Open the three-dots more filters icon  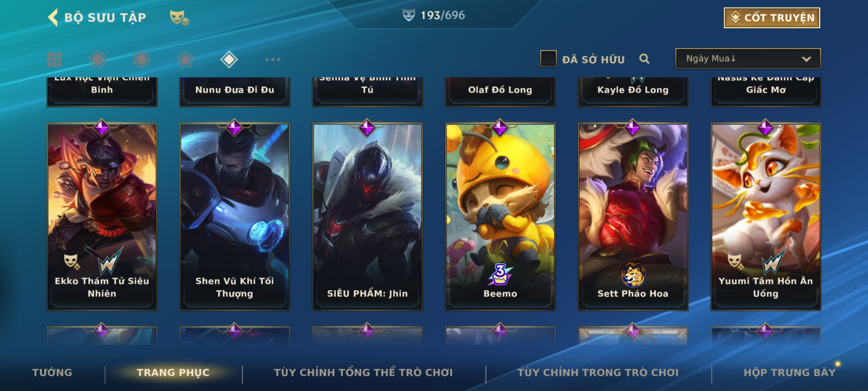273,59
